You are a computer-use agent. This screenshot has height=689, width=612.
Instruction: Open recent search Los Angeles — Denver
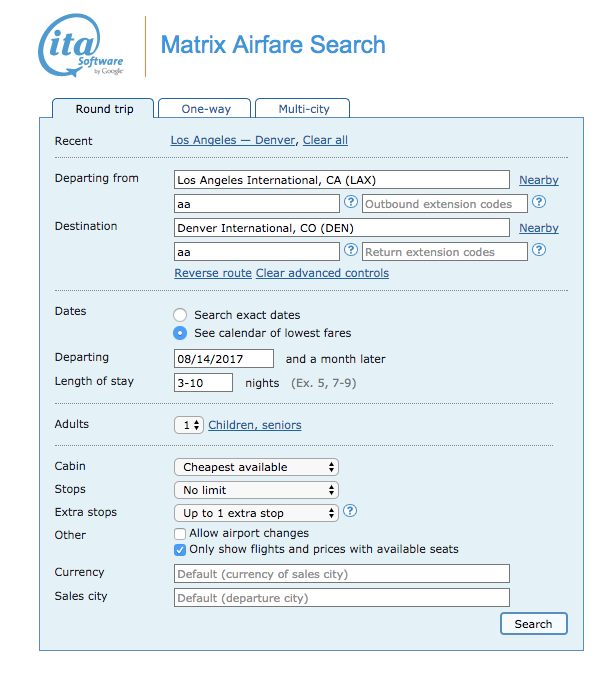click(233, 140)
